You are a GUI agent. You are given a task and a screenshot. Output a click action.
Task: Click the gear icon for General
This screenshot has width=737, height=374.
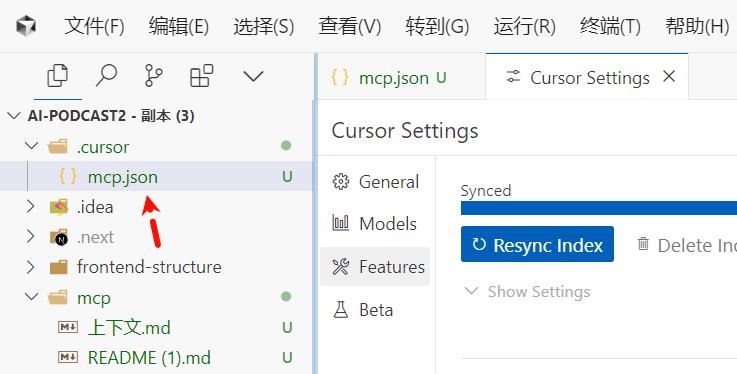[x=341, y=182]
